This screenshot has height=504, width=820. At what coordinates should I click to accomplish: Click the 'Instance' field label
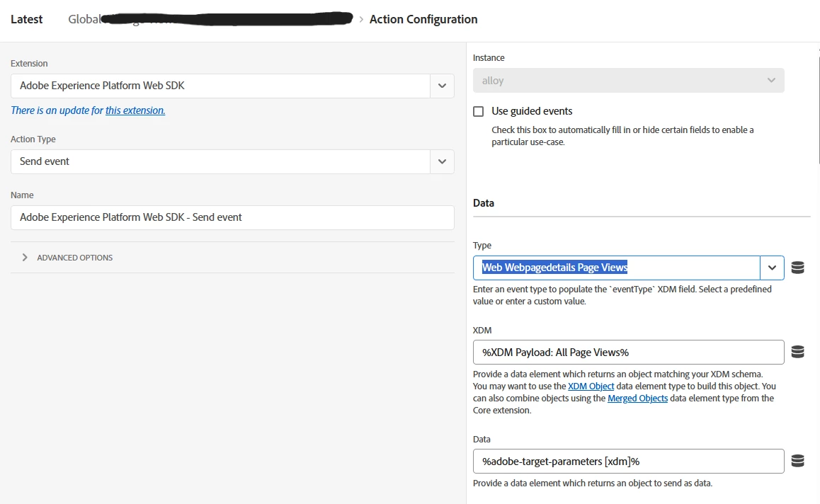pyautogui.click(x=489, y=58)
